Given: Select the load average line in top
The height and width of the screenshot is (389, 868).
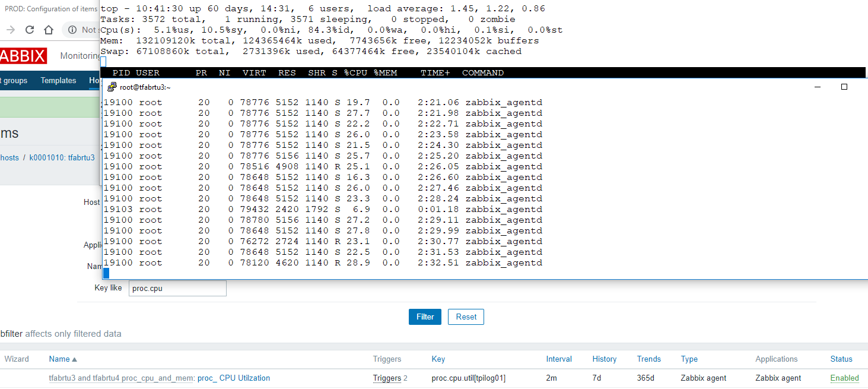Looking at the screenshot, I should tap(323, 8).
